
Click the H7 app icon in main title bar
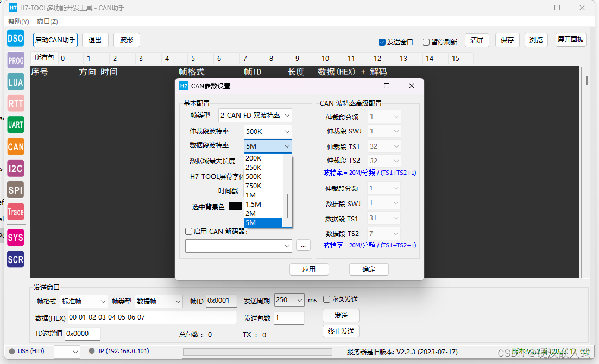pos(13,8)
